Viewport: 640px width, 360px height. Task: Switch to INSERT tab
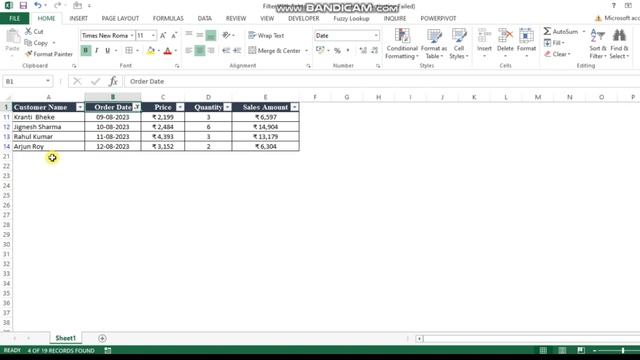(78, 18)
